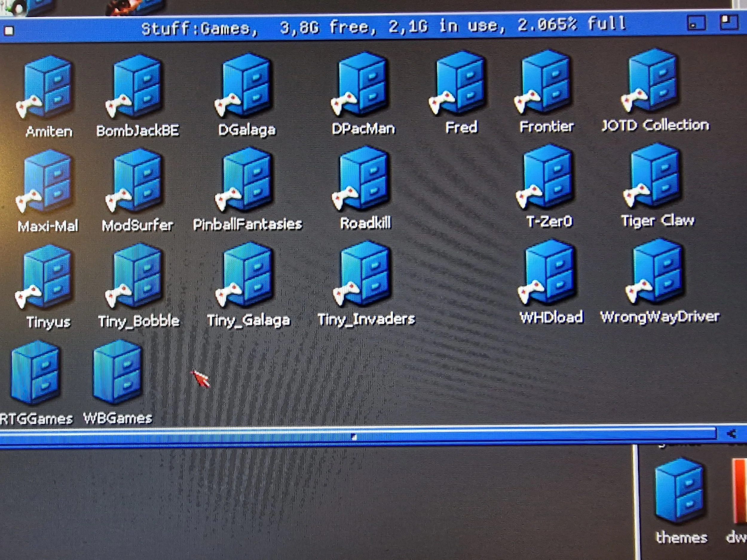Click the scrollbar left arrow button
Screen dimensions: 747x560
click(731, 434)
